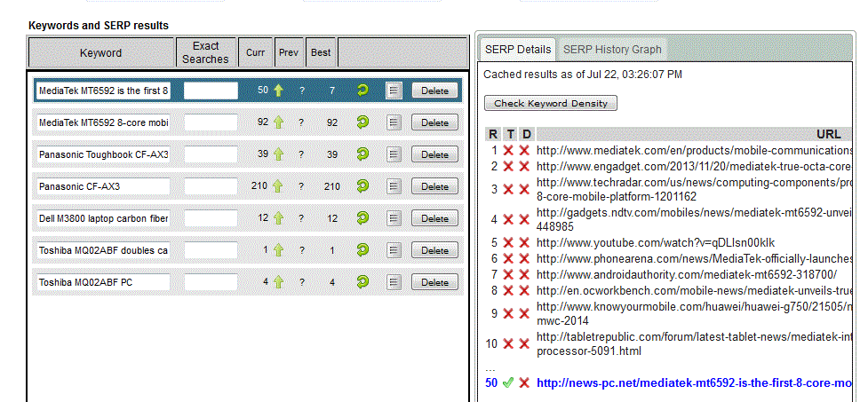Open the phonearena.com result URL
Screen dimensions: 868x402
[x=694, y=258]
